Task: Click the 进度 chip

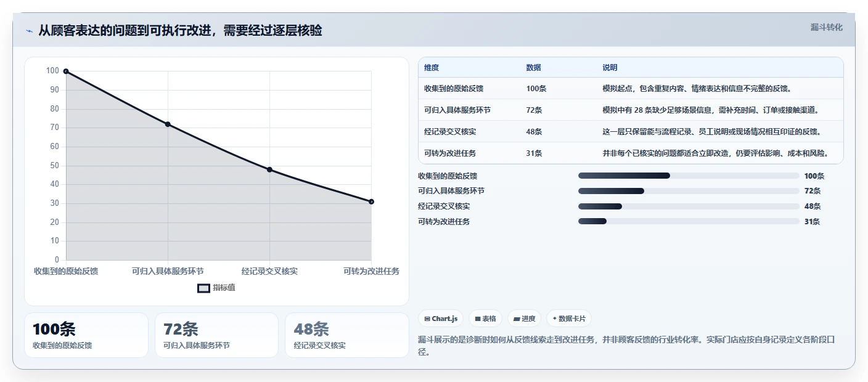Action: point(525,319)
